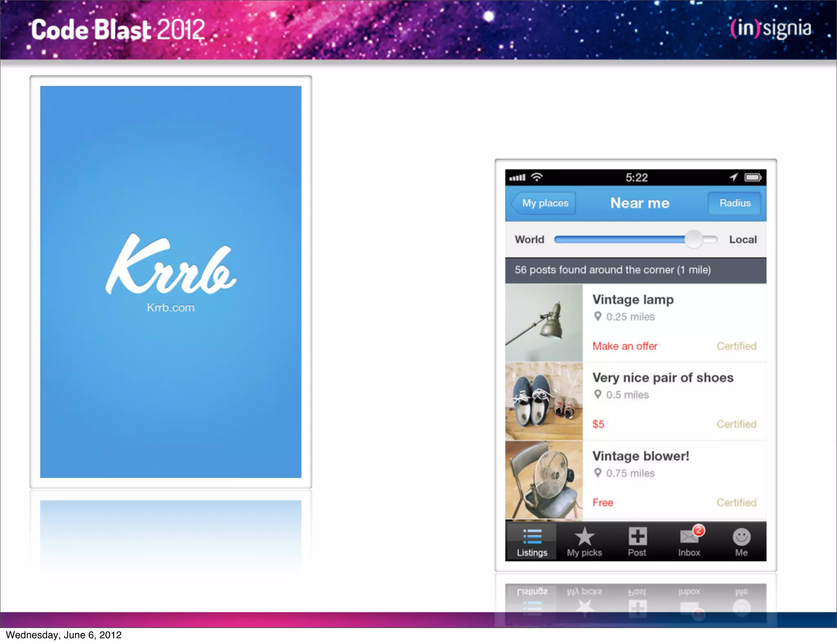Click the Local label beside the slider
Image resolution: width=837 pixels, height=644 pixels.
(x=743, y=239)
